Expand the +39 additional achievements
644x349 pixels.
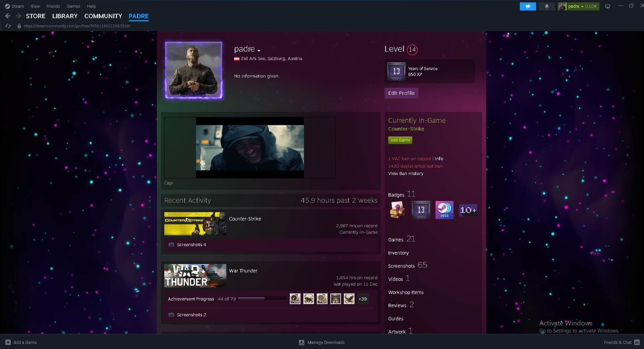click(x=363, y=299)
